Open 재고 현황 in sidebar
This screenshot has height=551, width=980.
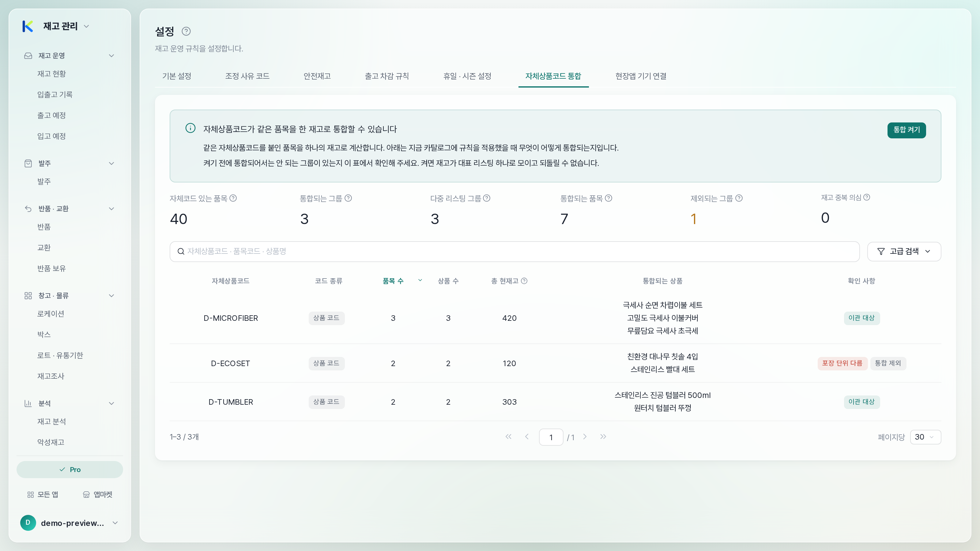(52, 74)
